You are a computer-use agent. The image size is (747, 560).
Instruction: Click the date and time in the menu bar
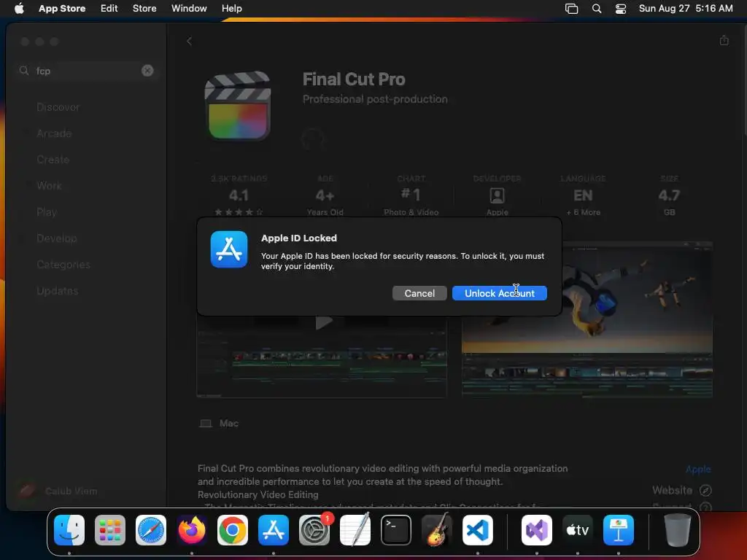coord(686,8)
